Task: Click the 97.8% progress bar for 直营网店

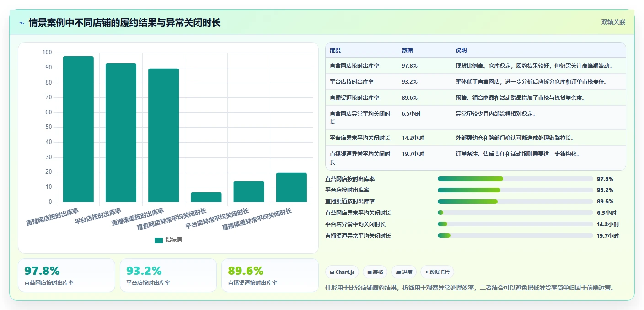Action: (515, 179)
